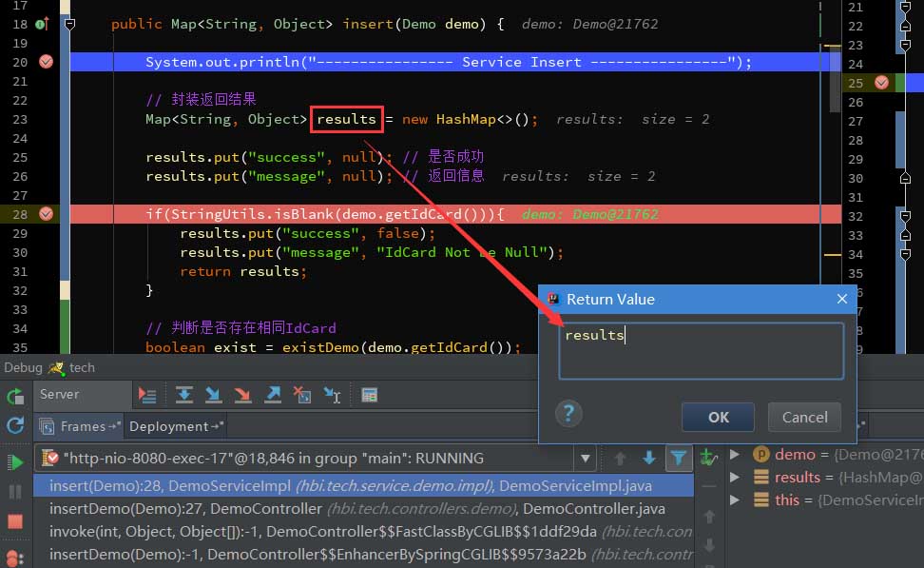The height and width of the screenshot is (568, 924).
Task: Click the Remove Watch minus icon
Action: [x=709, y=487]
